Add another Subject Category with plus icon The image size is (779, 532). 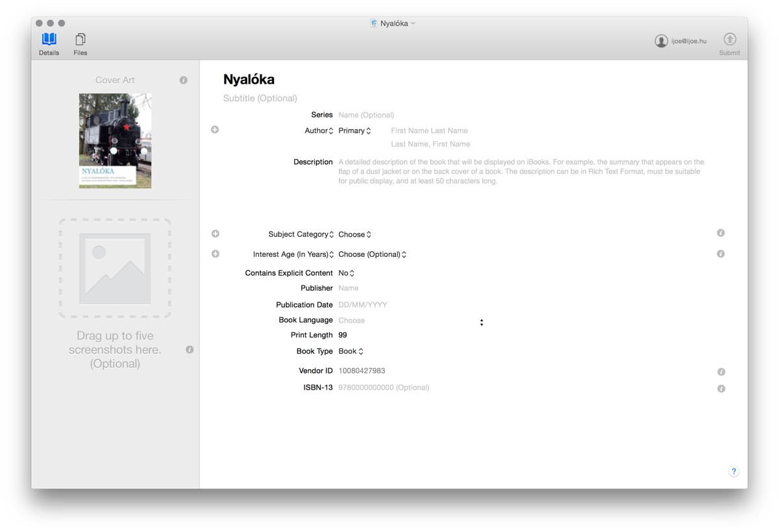(216, 234)
